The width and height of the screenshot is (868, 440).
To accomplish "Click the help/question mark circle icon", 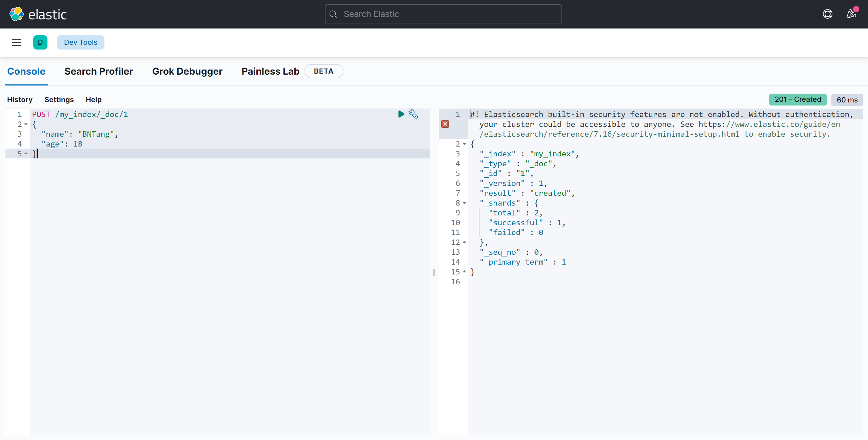I will click(827, 14).
